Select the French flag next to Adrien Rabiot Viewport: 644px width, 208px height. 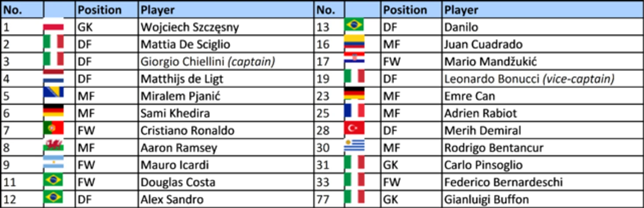[x=354, y=111]
